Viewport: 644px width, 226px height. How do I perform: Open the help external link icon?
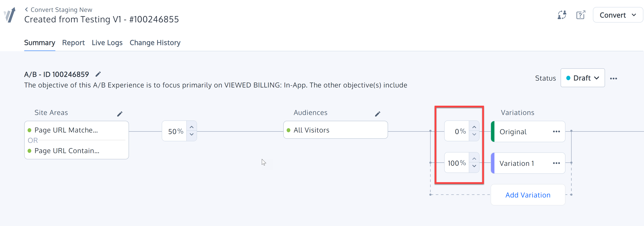[x=581, y=15]
